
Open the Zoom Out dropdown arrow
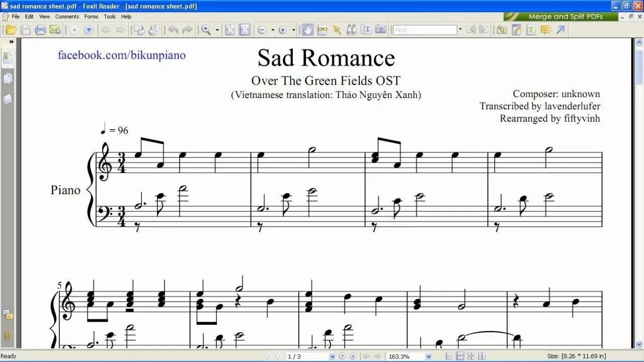click(x=272, y=30)
